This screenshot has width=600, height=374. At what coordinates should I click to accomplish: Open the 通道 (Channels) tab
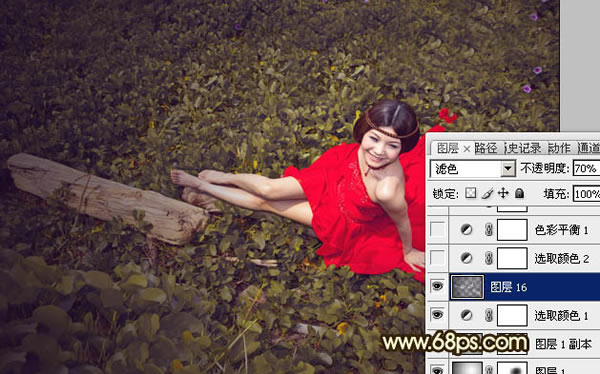[589, 148]
